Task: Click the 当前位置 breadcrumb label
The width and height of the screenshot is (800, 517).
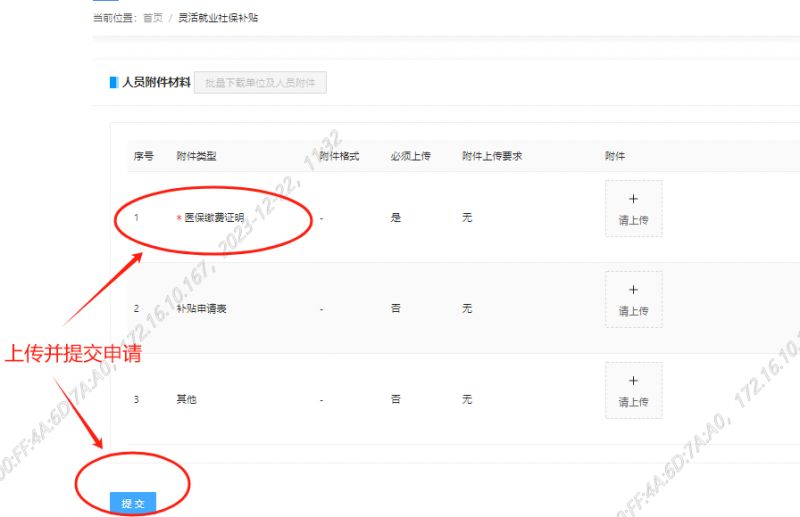Action: 113,18
